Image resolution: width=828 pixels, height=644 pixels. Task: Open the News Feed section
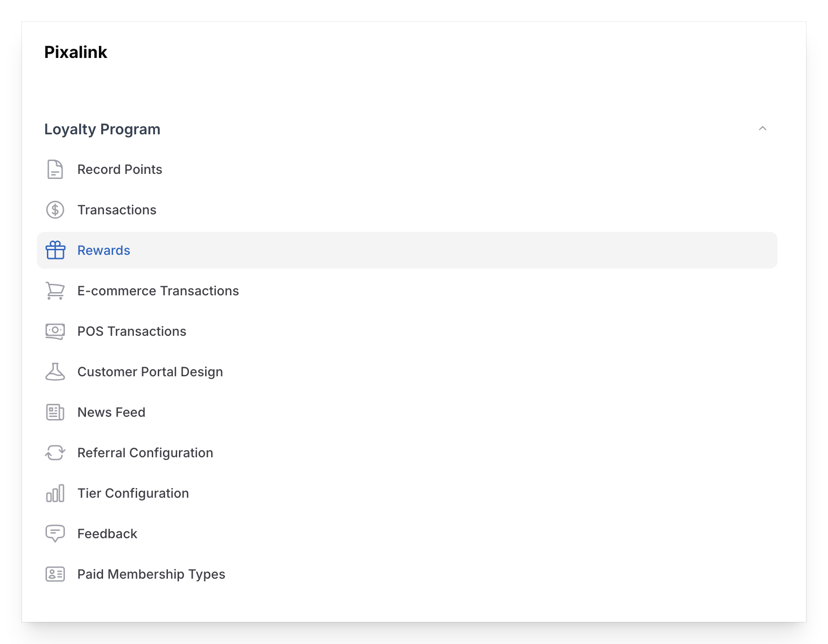[x=111, y=412]
